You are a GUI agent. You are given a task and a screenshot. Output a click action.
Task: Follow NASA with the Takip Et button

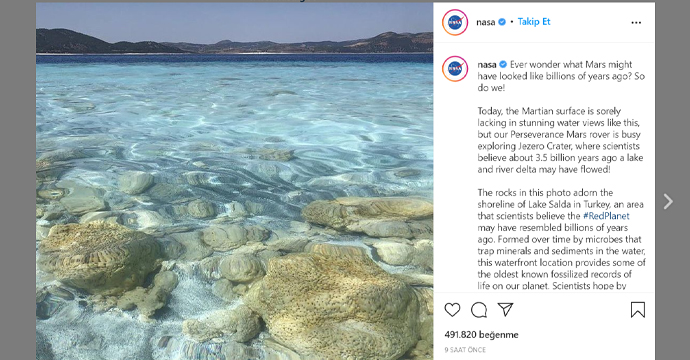point(534,22)
